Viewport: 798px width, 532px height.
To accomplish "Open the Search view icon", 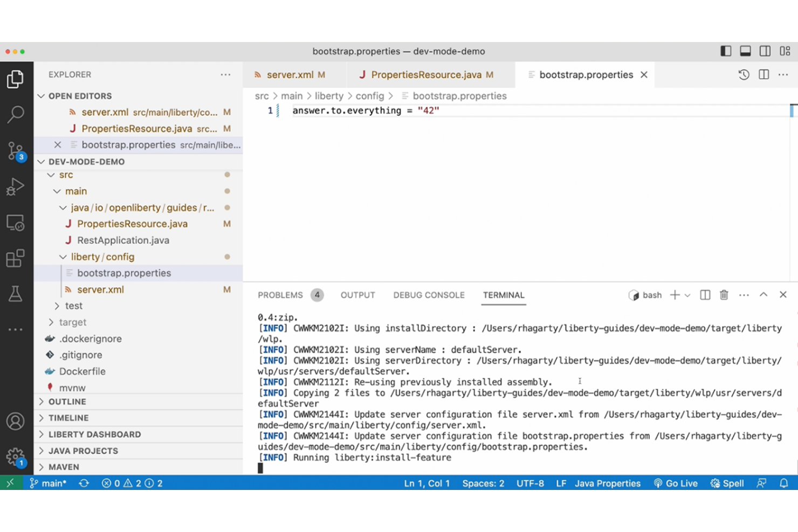I will [15, 114].
